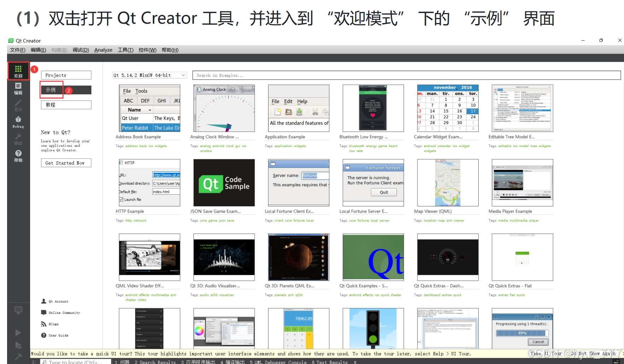
Task: Open the 调试(D) menu
Action: [x=81, y=50]
